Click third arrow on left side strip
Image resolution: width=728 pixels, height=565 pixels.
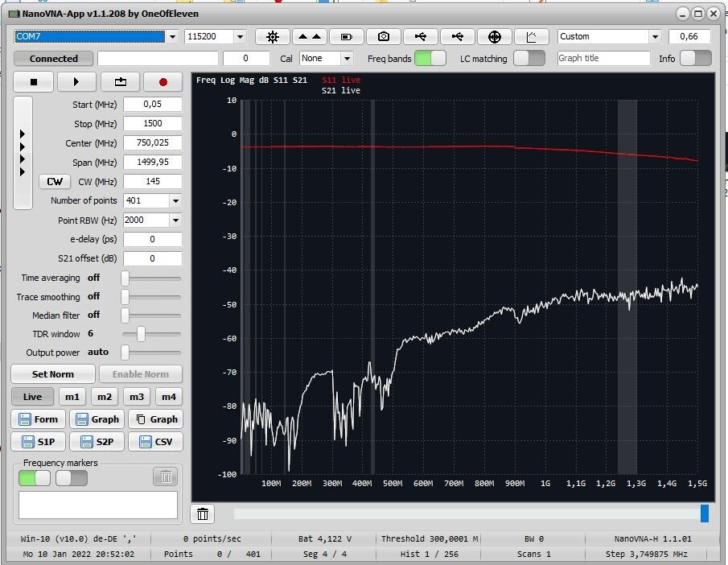(x=23, y=159)
